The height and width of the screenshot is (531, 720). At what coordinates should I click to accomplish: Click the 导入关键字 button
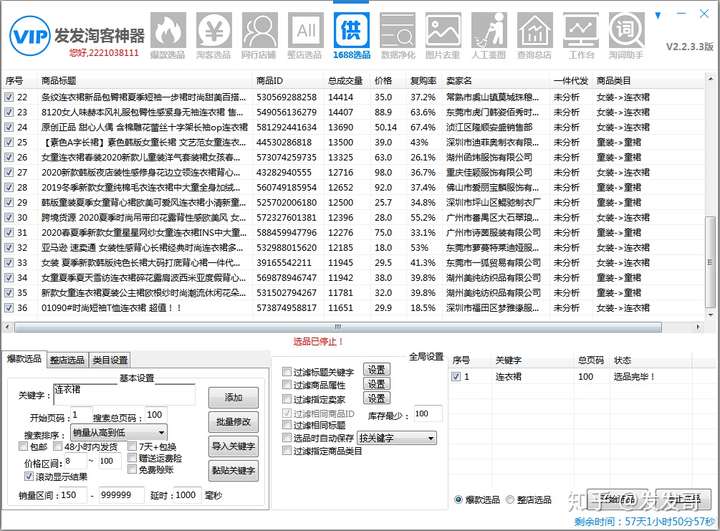click(233, 446)
